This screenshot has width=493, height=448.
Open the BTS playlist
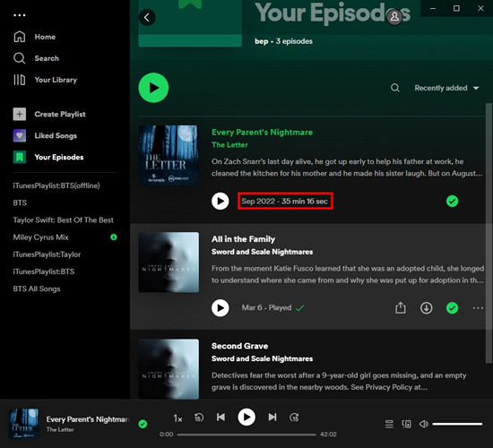pyautogui.click(x=20, y=202)
